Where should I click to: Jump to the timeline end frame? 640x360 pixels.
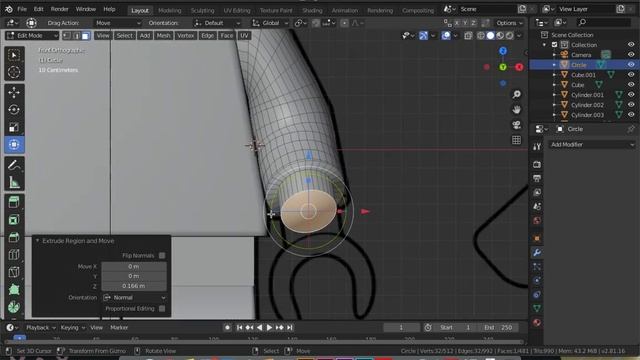[x=289, y=327]
